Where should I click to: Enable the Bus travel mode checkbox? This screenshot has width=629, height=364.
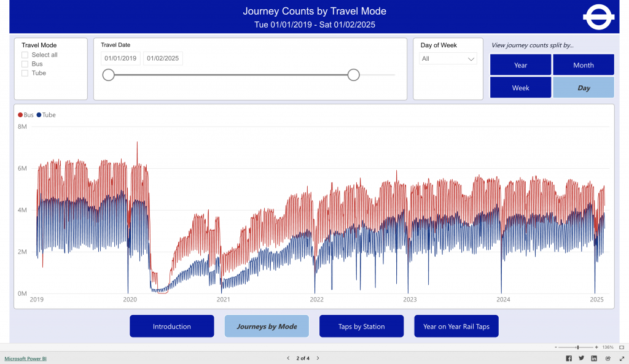[25, 64]
